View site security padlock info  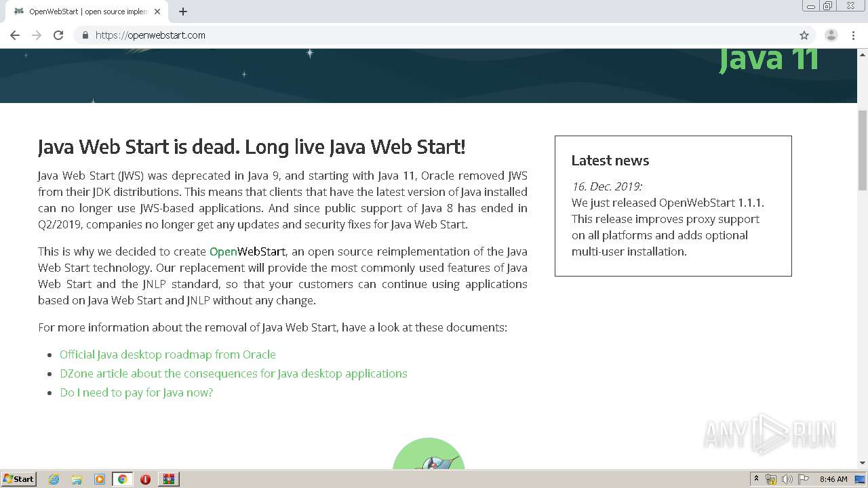pos(85,35)
